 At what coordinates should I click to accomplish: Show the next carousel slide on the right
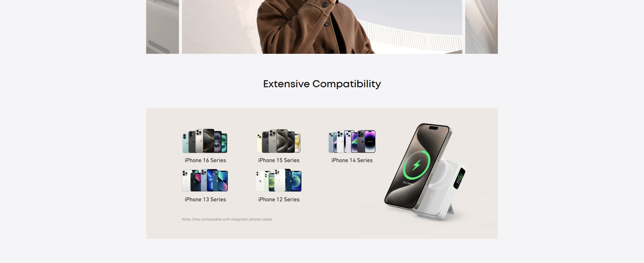(x=481, y=27)
